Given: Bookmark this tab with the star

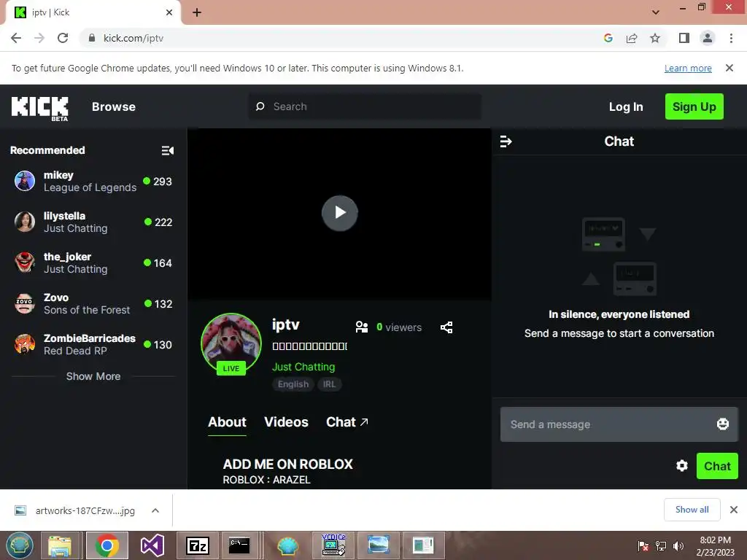Looking at the screenshot, I should point(655,38).
